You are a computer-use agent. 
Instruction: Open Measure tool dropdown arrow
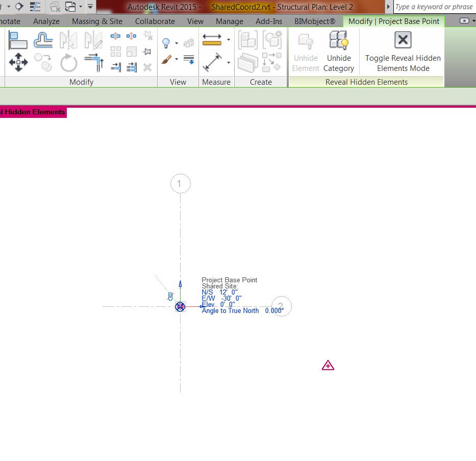pos(229,40)
